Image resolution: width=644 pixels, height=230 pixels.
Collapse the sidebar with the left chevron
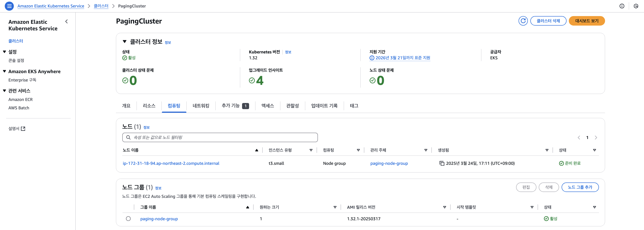pos(67,22)
